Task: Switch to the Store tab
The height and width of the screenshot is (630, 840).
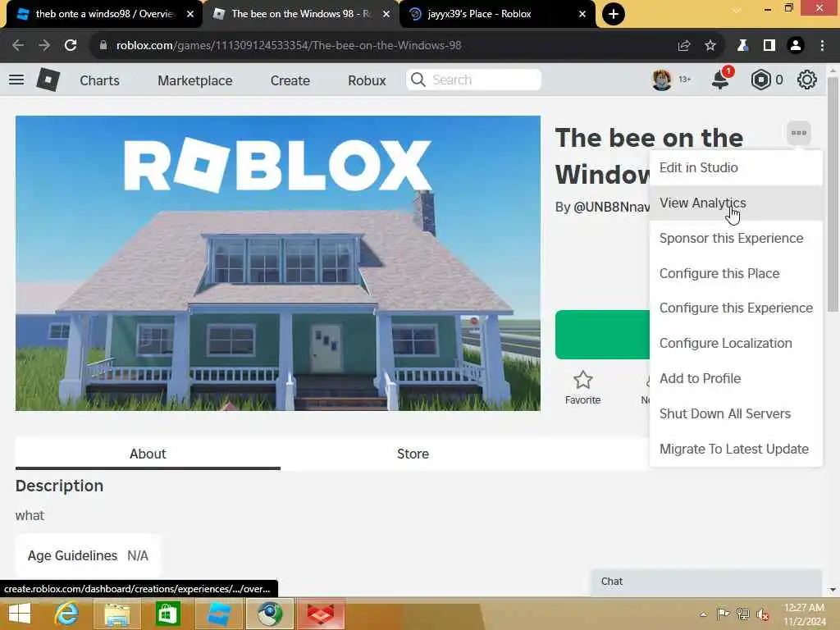Action: coord(413,454)
